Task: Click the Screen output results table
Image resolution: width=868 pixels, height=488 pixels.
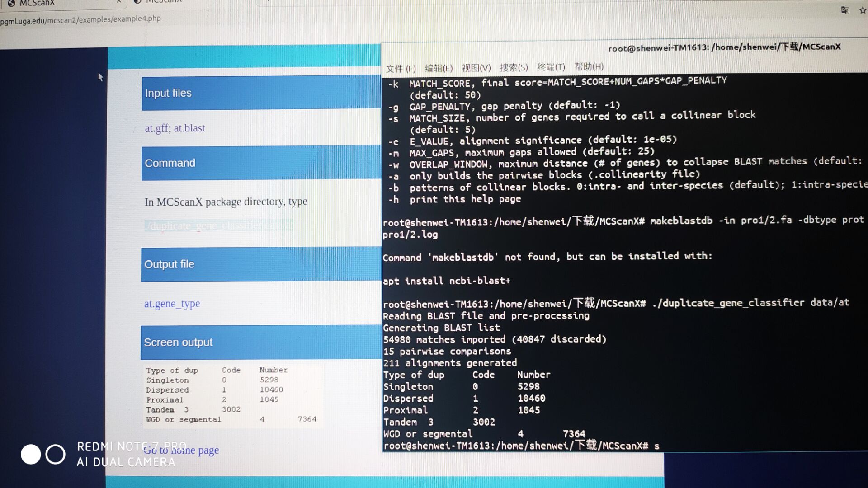Action: pos(231,395)
